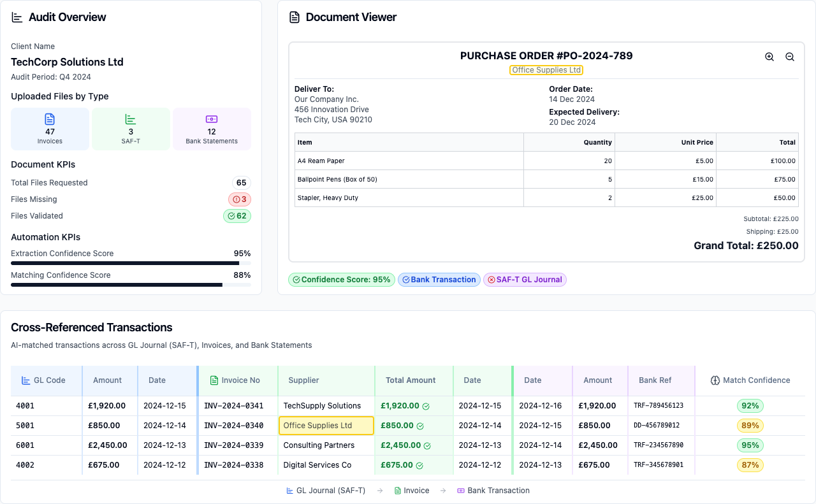816x504 pixels.
Task: Click the Files Validated 62 badge
Action: 237,216
